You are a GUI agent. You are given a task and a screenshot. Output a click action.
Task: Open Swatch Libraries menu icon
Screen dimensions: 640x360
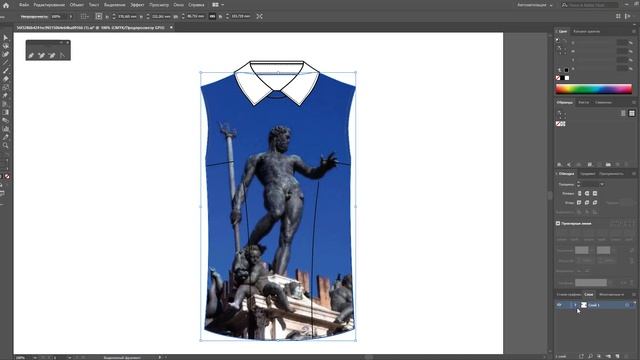[x=560, y=164]
